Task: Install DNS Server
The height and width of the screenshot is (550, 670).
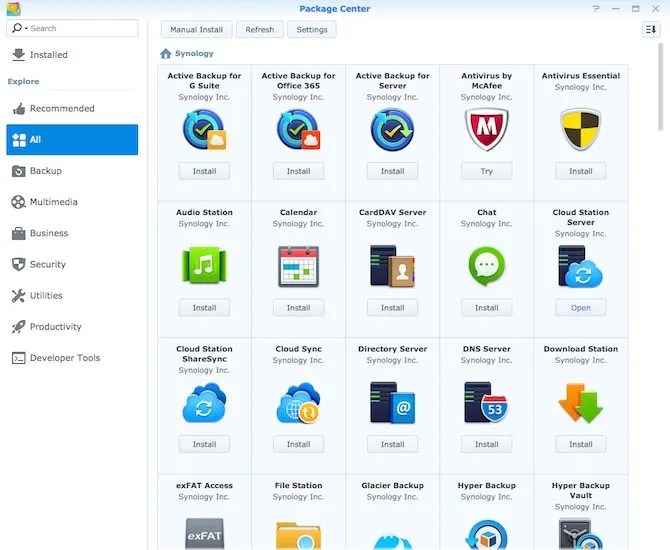Action: pyautogui.click(x=486, y=444)
